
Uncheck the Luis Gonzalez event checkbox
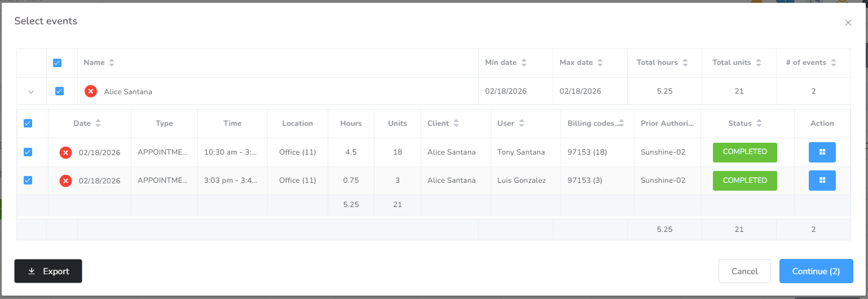pos(28,181)
